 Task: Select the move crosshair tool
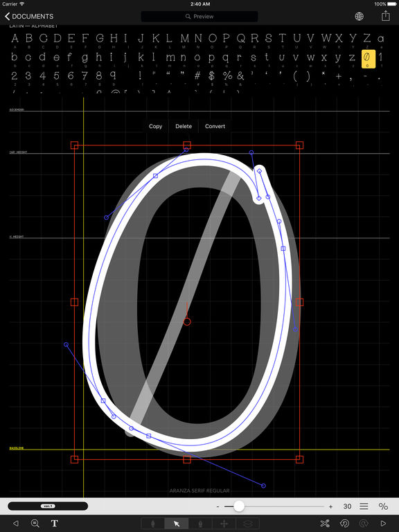point(224,524)
